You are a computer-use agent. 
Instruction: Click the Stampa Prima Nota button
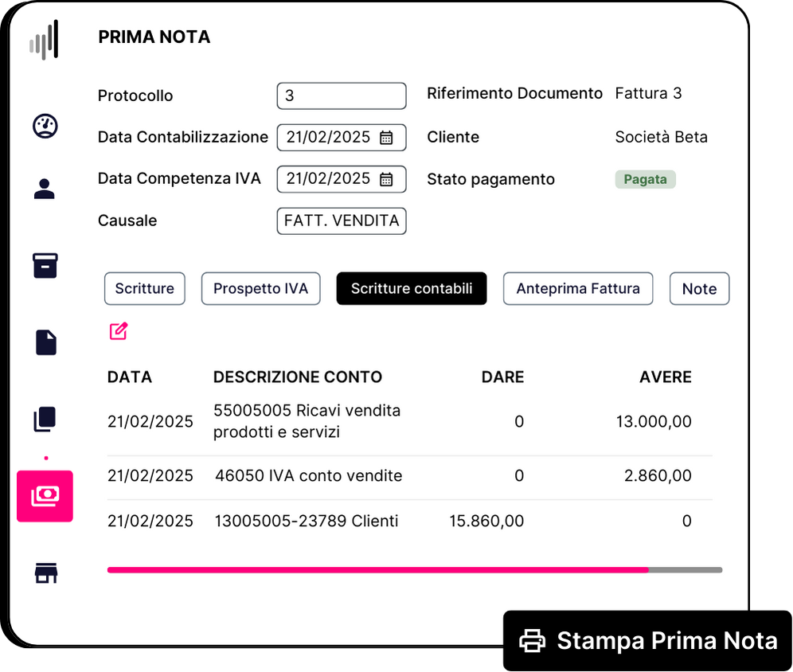pyautogui.click(x=648, y=641)
